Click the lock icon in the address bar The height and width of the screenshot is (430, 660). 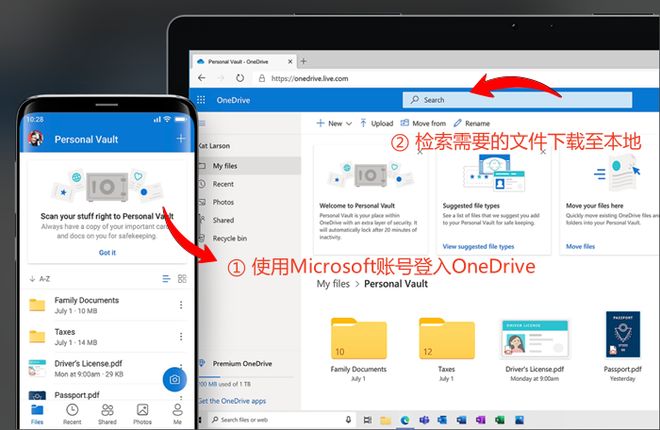pos(262,78)
